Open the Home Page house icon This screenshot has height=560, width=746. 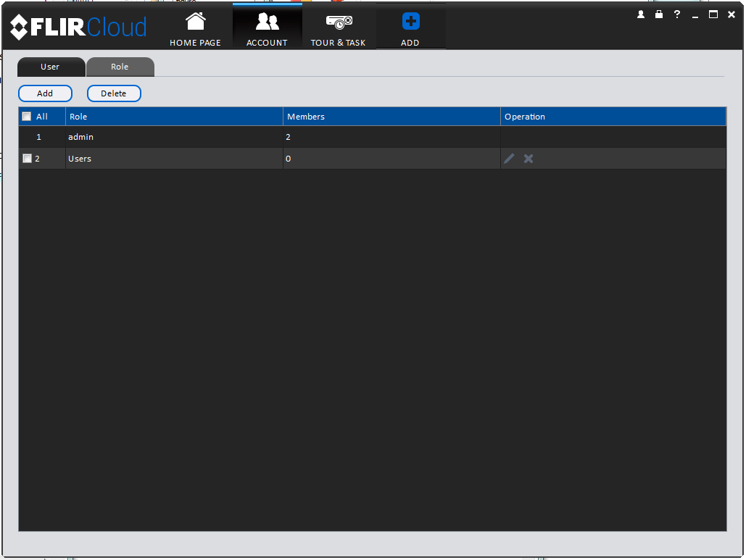pyautogui.click(x=196, y=22)
